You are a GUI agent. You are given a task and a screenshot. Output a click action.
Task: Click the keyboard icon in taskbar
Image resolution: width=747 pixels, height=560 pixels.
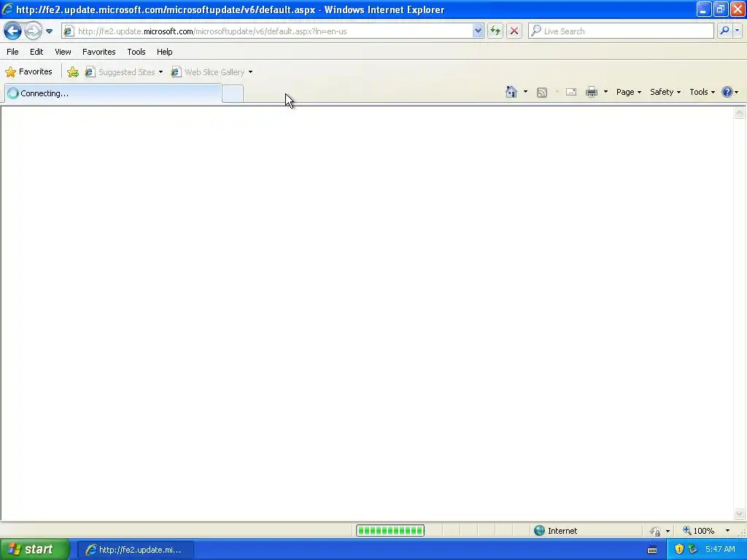[652, 550]
